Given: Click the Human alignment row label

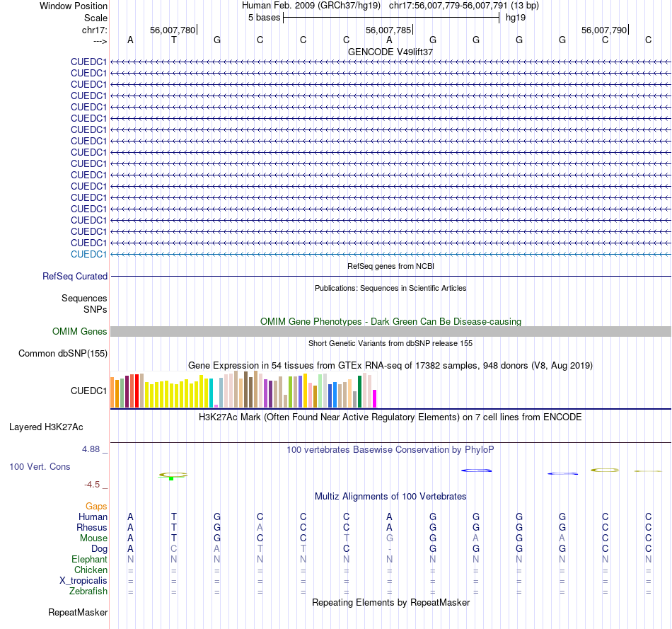Looking at the screenshot, I should pos(93,517).
